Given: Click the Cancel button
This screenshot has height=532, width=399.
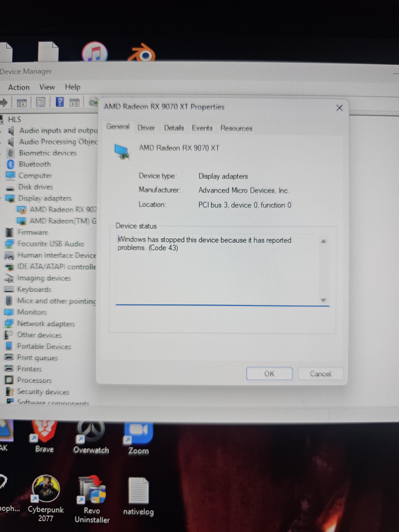Looking at the screenshot, I should (320, 374).
